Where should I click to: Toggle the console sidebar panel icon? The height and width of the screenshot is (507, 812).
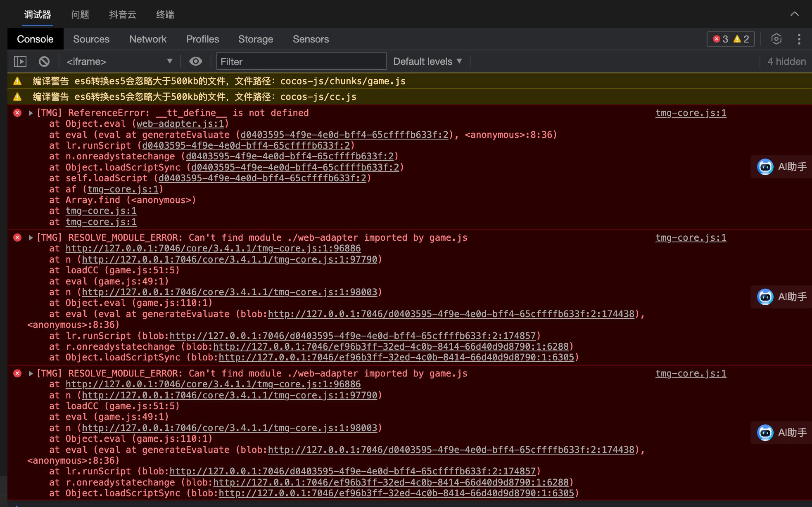[20, 62]
